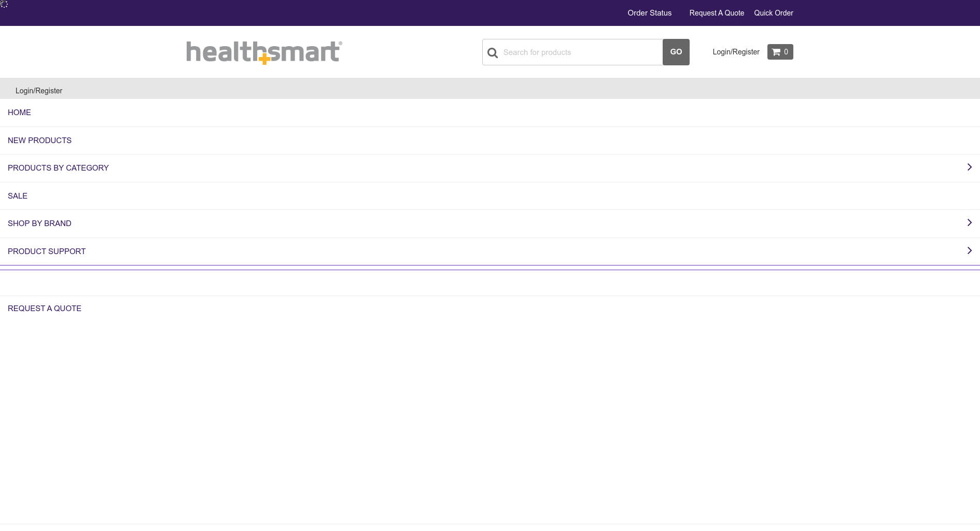The image size is (980, 531).
Task: Open NEW PRODUCTS menu item
Action: point(39,141)
